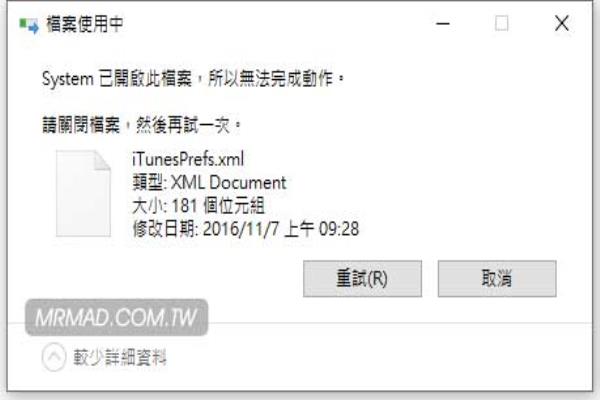
Task: Click the 類型: XML Document type line
Action: 209,183
